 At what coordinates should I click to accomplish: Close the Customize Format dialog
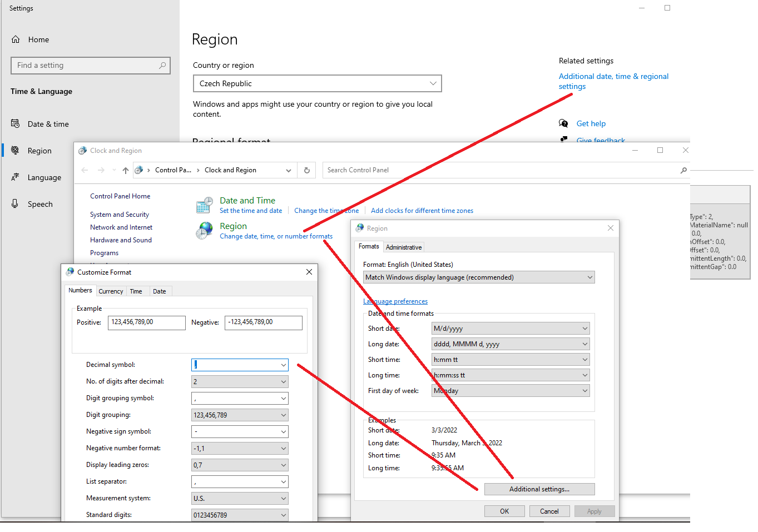pos(309,272)
